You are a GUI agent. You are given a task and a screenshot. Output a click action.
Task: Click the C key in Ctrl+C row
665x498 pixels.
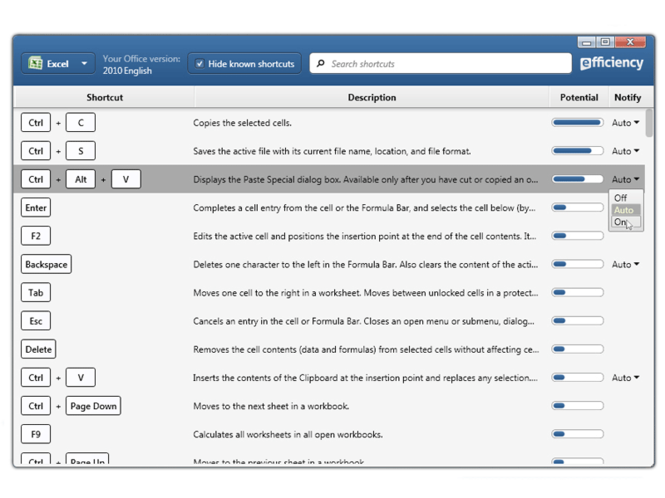tap(81, 123)
